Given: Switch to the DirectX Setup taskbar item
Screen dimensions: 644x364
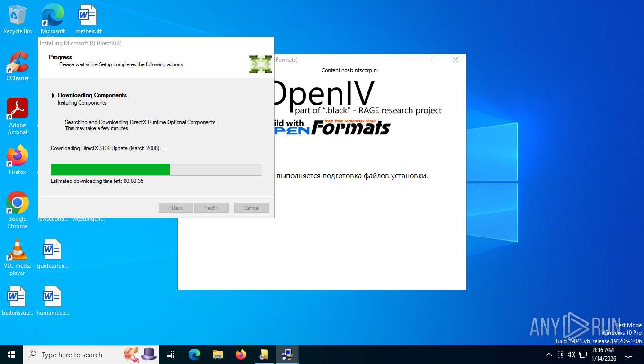Looking at the screenshot, I should click(287, 355).
